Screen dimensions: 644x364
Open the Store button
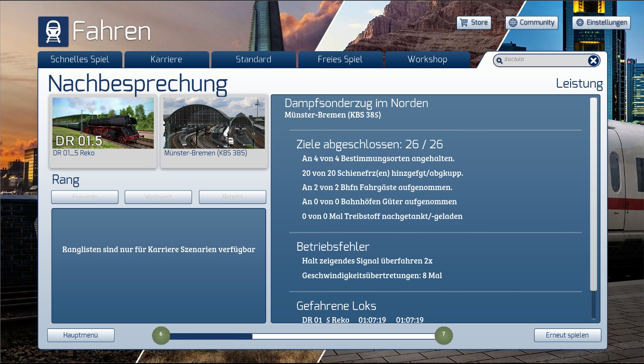[x=474, y=22]
